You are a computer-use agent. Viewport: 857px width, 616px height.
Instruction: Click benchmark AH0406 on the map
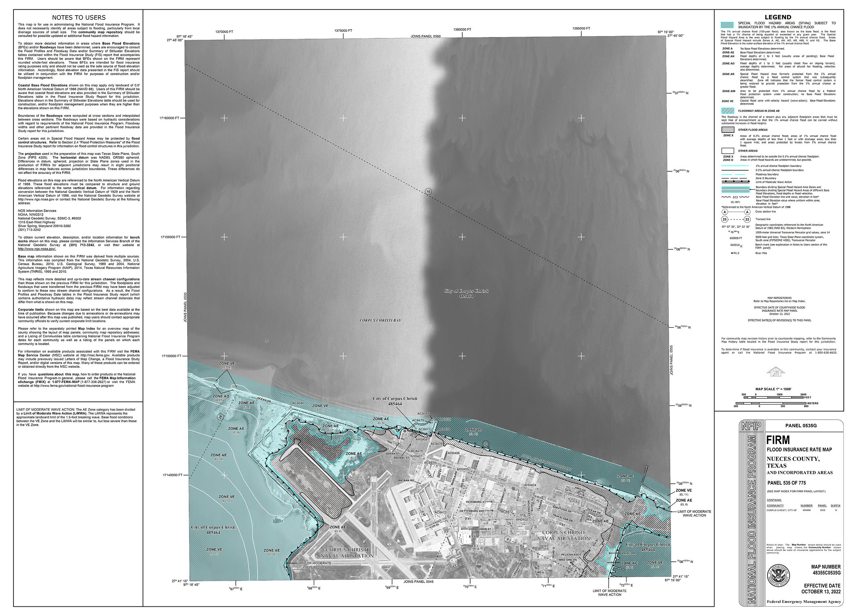coord(453,453)
